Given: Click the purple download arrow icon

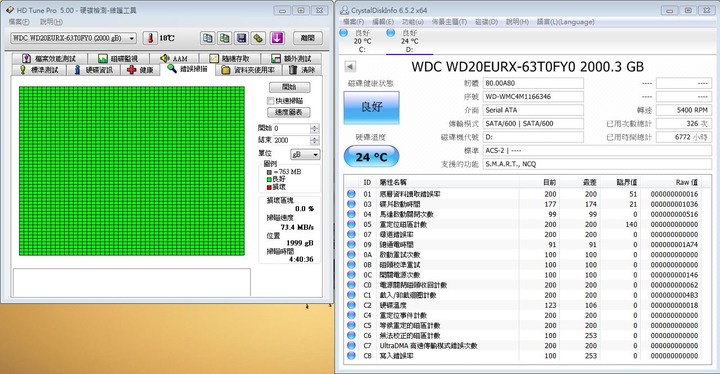Looking at the screenshot, I should (x=277, y=38).
